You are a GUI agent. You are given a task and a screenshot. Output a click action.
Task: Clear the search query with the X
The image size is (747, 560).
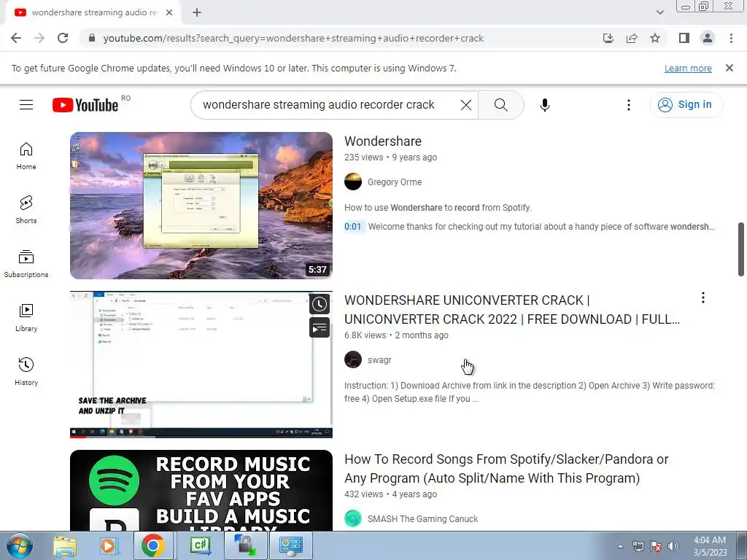(466, 105)
